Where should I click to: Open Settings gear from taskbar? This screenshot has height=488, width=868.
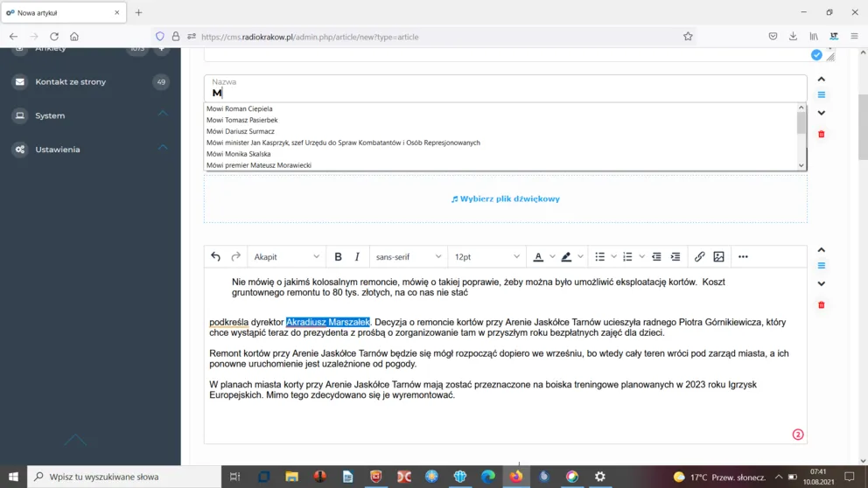600,477
